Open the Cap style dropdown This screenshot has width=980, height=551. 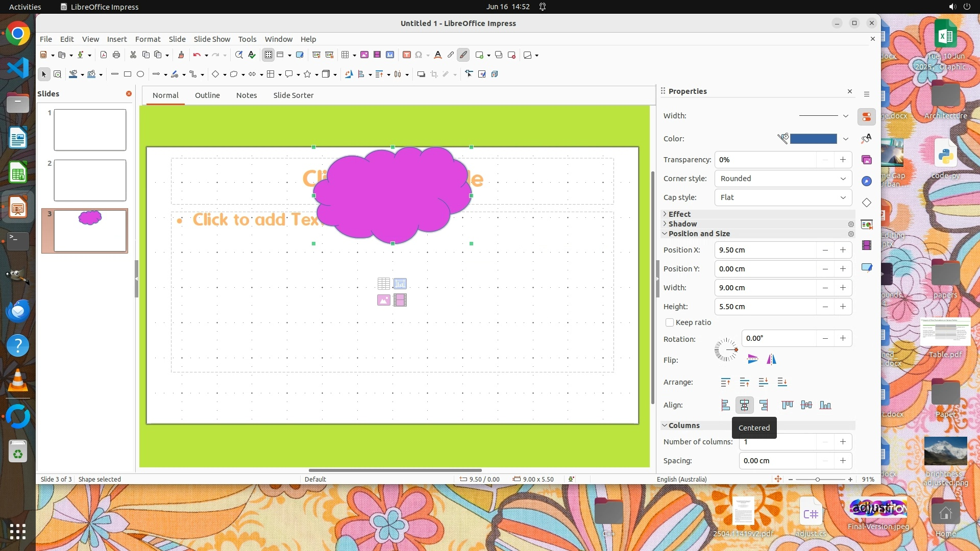point(783,197)
